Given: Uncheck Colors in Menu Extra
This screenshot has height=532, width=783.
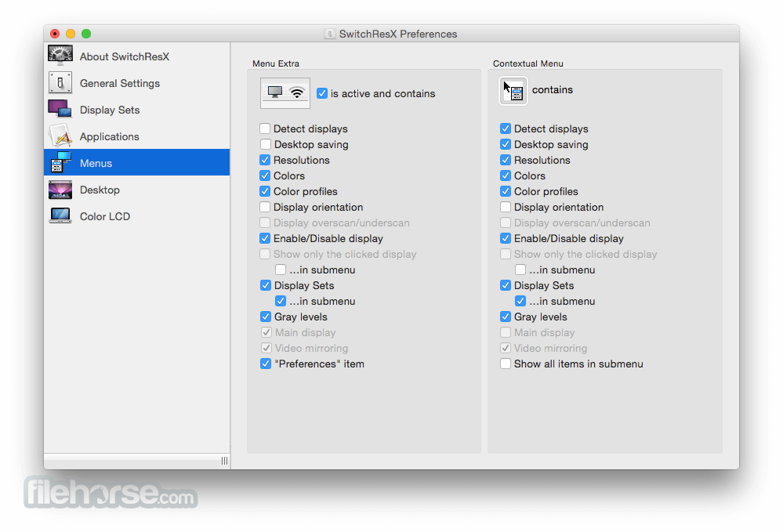Looking at the screenshot, I should click(265, 176).
